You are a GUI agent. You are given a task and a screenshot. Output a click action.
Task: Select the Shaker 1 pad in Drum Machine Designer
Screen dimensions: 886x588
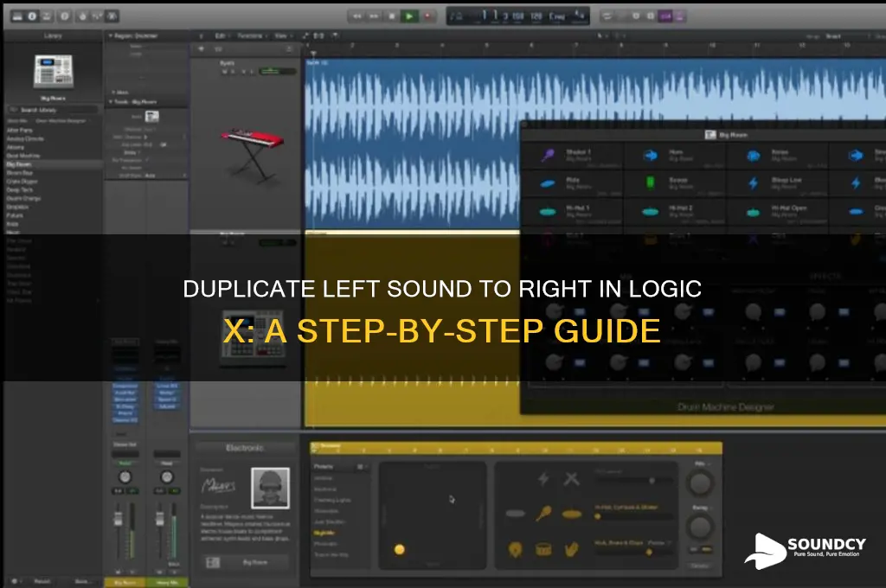pyautogui.click(x=572, y=156)
